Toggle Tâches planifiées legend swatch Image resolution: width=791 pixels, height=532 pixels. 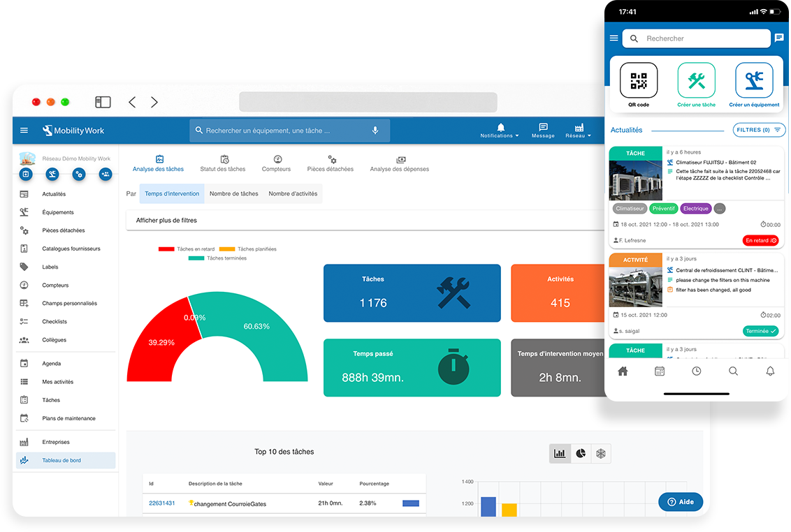click(x=227, y=249)
